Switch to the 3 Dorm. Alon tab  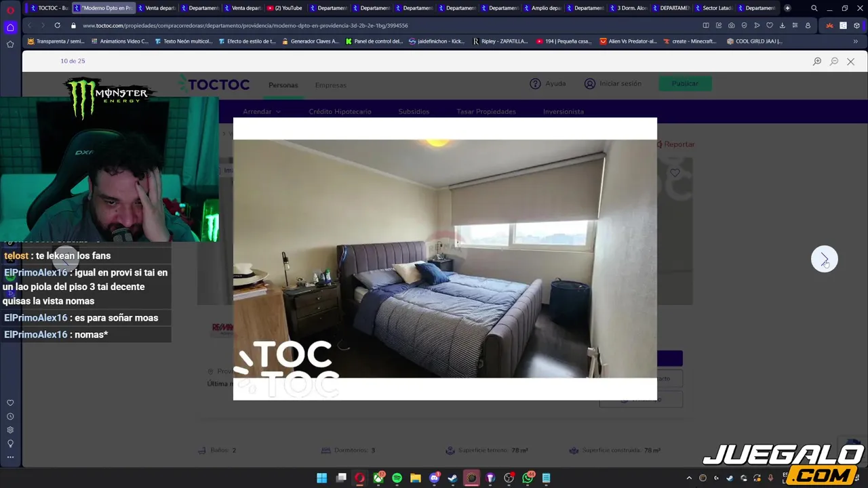pos(627,8)
